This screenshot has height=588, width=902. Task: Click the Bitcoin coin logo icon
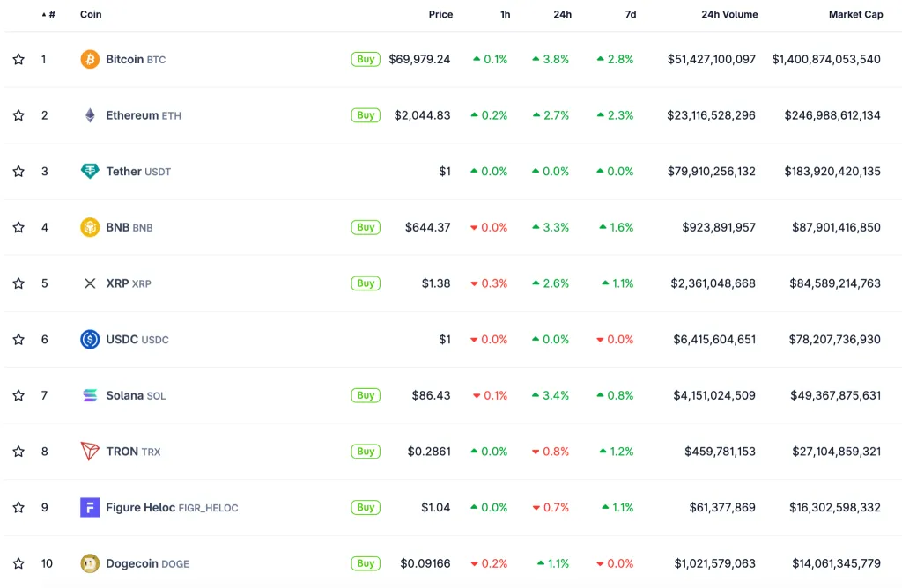90,59
